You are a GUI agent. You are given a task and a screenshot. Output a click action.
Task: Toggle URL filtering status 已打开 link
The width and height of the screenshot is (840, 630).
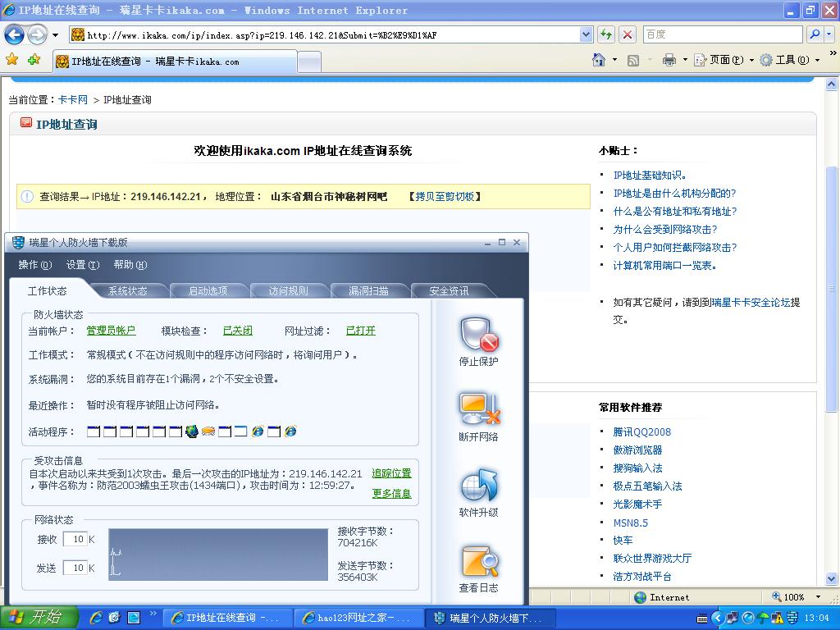(x=360, y=331)
